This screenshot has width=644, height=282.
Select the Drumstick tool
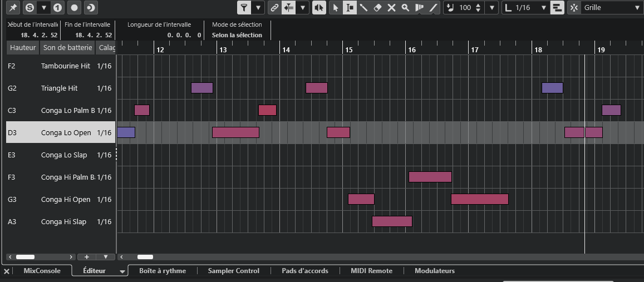(419, 8)
